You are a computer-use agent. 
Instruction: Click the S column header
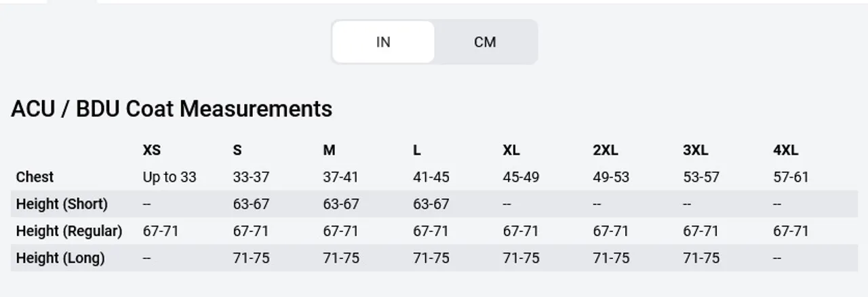tap(237, 150)
